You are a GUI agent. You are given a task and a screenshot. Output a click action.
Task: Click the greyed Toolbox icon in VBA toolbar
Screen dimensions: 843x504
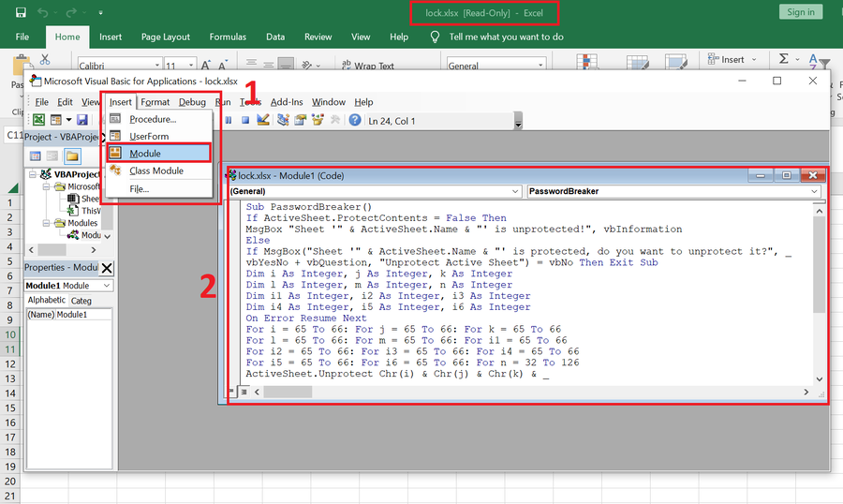[335, 120]
